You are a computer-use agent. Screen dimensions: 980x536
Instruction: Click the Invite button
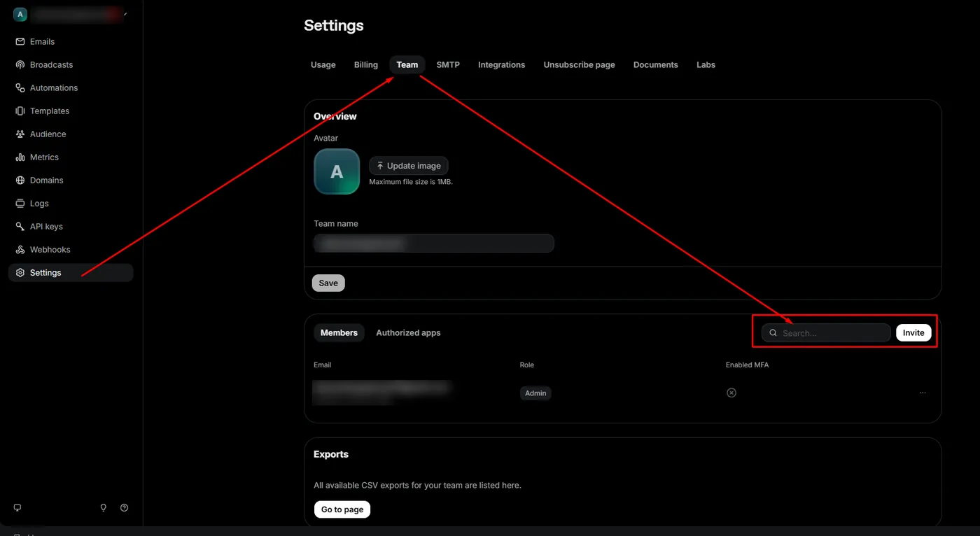(913, 333)
